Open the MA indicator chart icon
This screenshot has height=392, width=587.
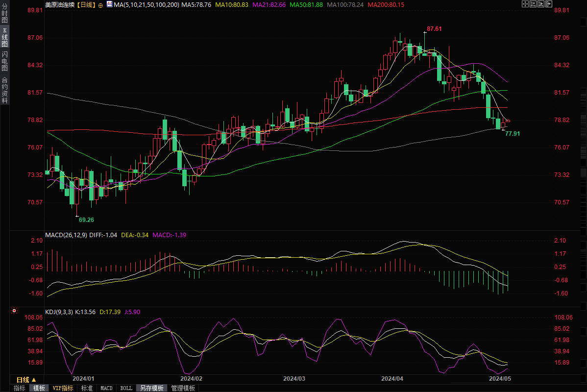(x=109, y=4)
